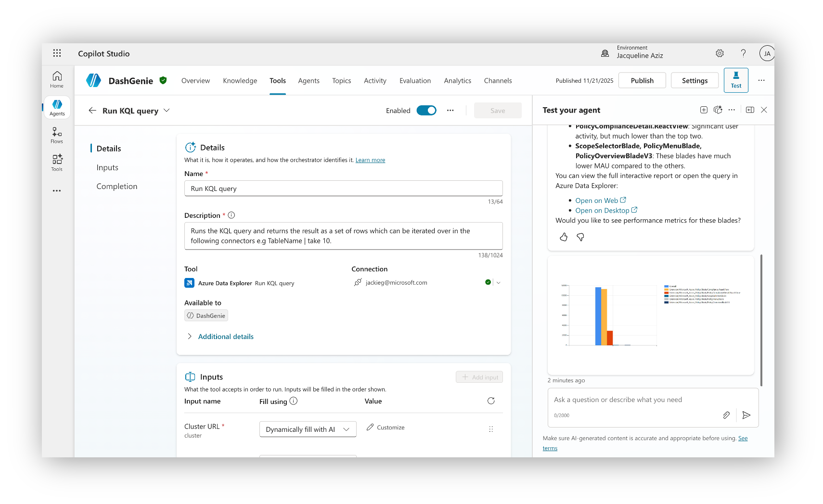Click the Name input field
The image size is (823, 504).
point(344,189)
